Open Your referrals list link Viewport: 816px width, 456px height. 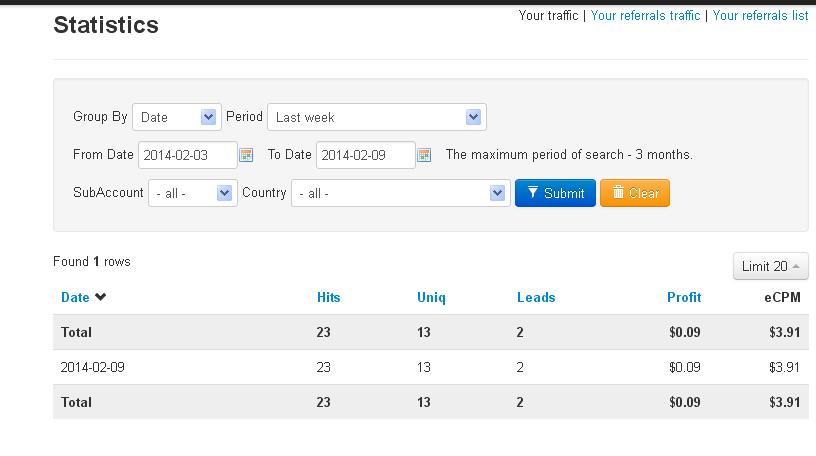760,16
